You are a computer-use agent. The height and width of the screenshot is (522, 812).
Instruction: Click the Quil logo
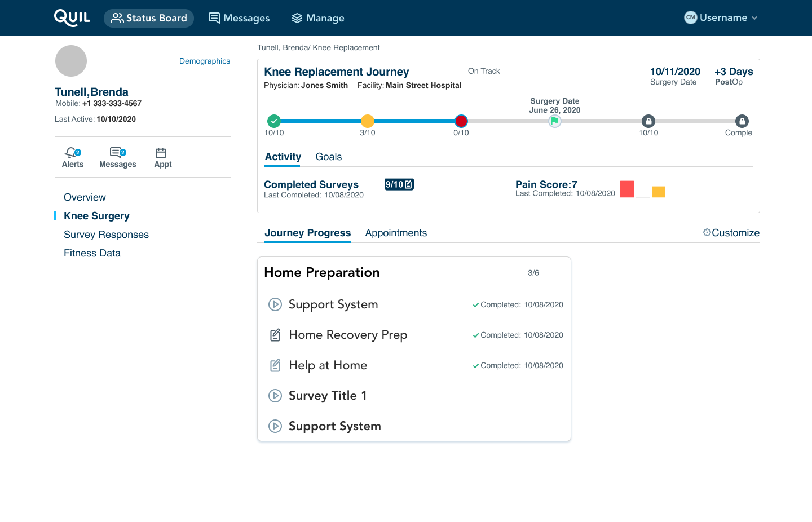coord(72,17)
